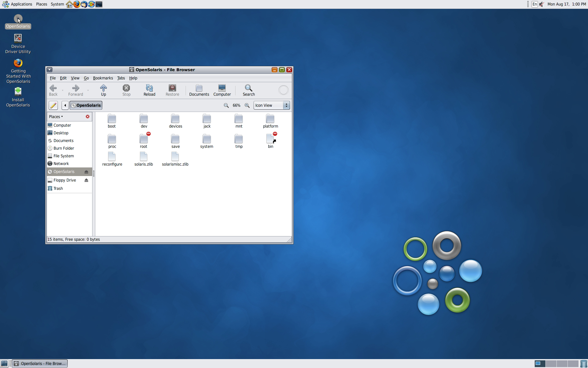Switch to the second workspace in pager
Viewport: 588px width, 368px height.
pos(551,364)
